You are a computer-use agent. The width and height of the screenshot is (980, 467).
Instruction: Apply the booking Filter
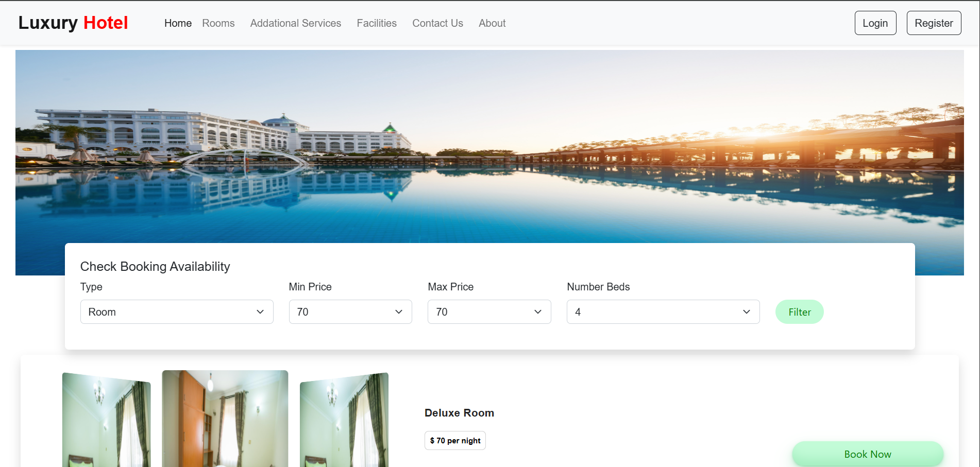click(799, 312)
